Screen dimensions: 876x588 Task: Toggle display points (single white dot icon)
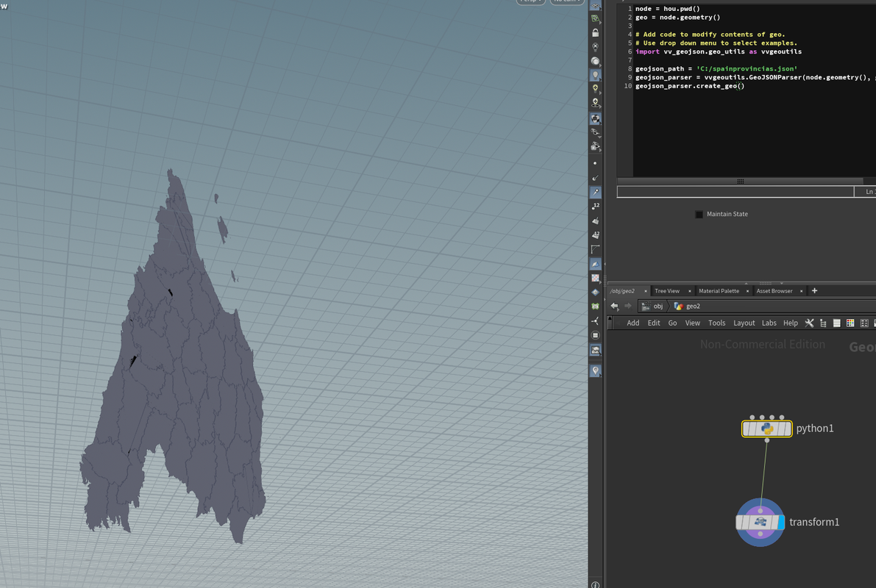[596, 163]
